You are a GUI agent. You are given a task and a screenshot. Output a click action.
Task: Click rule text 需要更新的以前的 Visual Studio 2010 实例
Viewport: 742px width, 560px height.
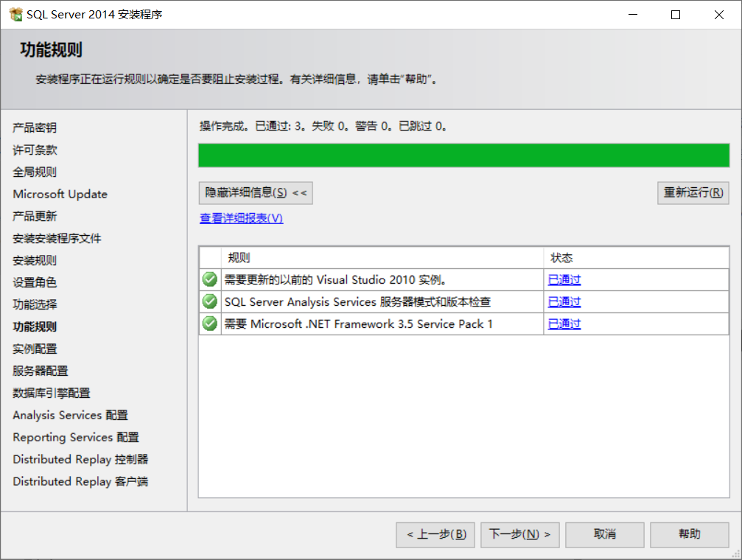(335, 280)
